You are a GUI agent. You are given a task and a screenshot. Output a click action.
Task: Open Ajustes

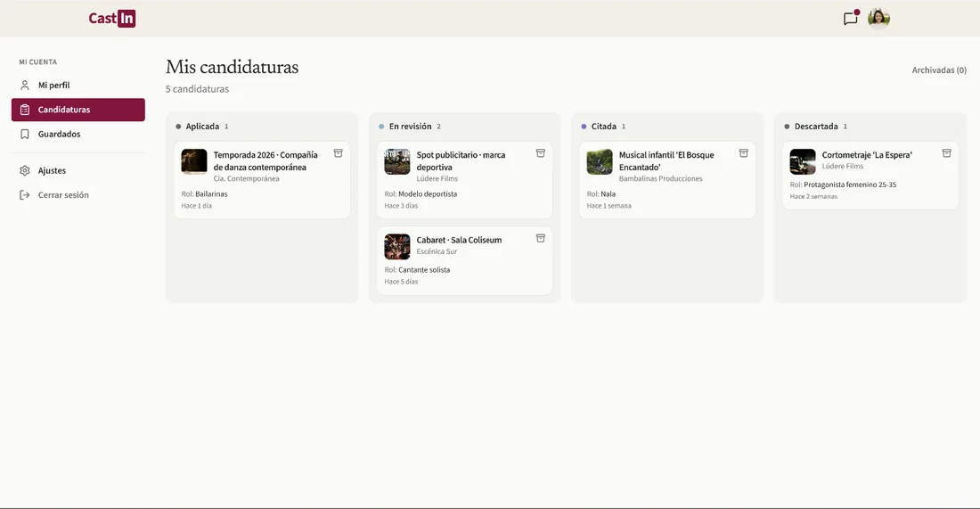tap(78, 171)
